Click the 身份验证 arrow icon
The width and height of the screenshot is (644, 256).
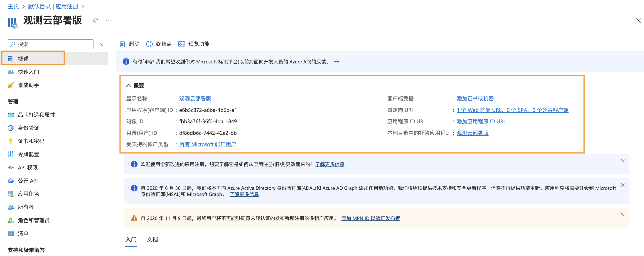(10, 128)
